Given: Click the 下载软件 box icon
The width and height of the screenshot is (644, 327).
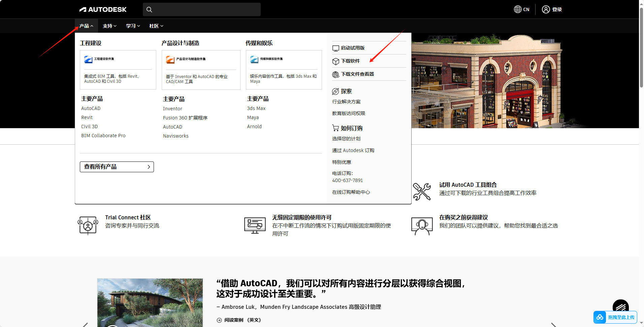Looking at the screenshot, I should click(x=335, y=61).
